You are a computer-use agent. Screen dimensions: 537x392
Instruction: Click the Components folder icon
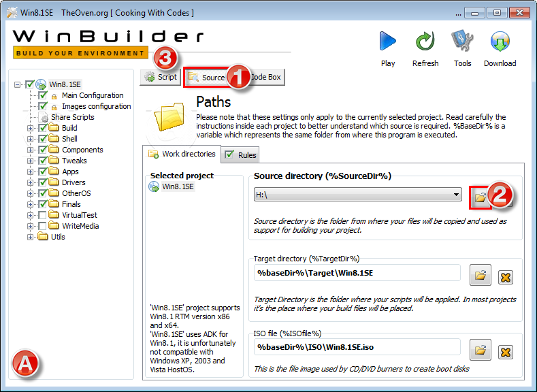click(53, 149)
